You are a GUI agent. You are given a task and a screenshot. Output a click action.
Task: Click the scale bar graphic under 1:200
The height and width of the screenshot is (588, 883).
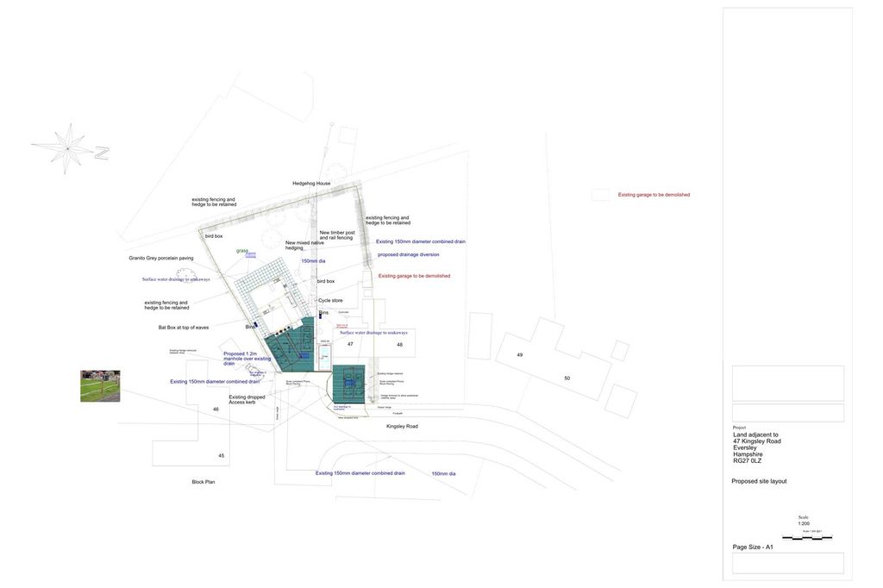pyautogui.click(x=807, y=537)
